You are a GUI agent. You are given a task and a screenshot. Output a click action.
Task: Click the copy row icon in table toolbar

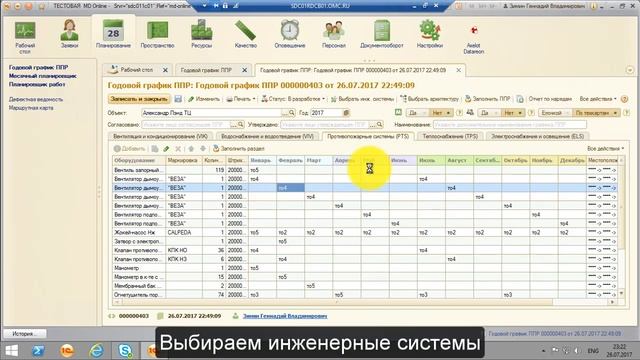point(155,149)
